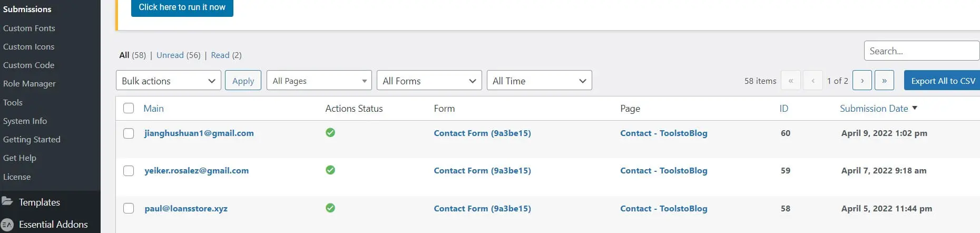Click the Apply button
Screen dimensions: 980x233
pos(243,81)
